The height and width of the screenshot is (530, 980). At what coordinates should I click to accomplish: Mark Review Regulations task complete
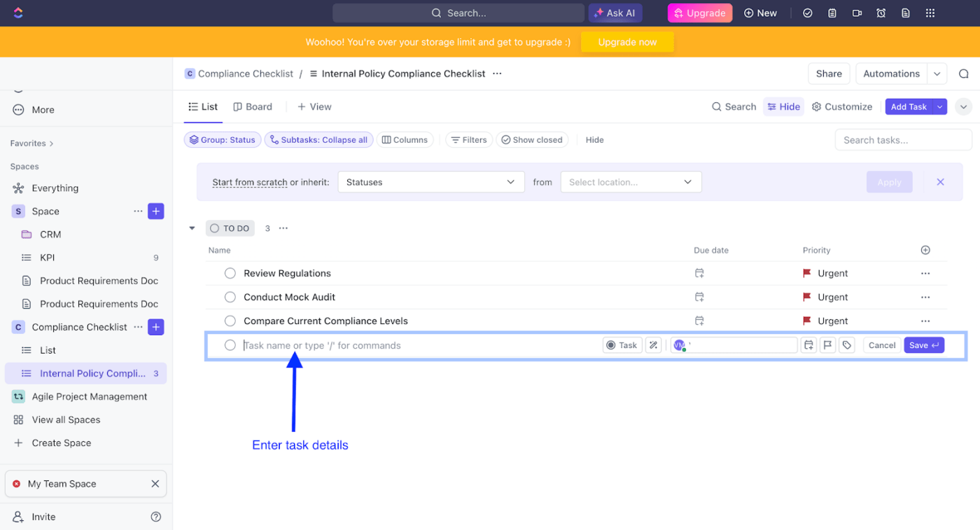pos(230,274)
